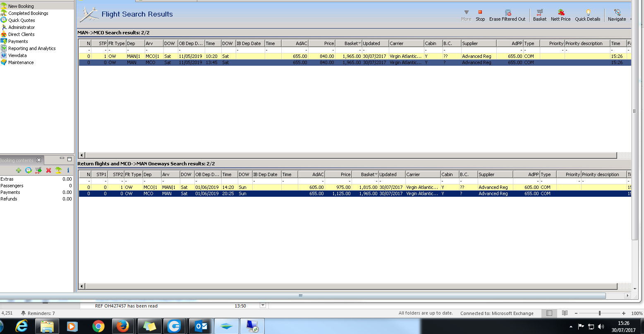Click the Navigate compass button

point(617,15)
